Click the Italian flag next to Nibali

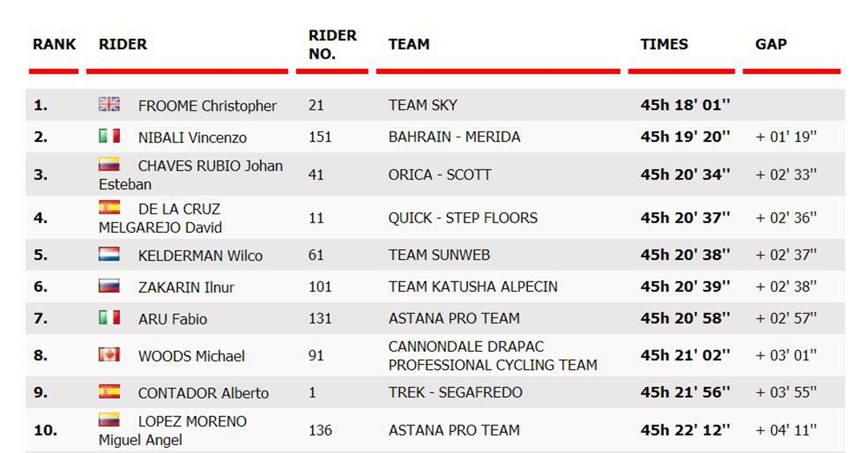pyautogui.click(x=109, y=136)
